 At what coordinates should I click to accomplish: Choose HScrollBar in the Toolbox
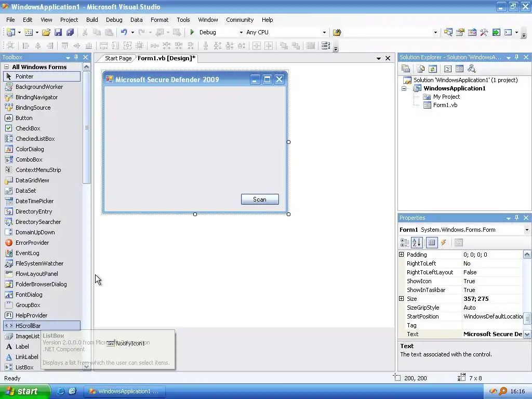pyautogui.click(x=42, y=326)
